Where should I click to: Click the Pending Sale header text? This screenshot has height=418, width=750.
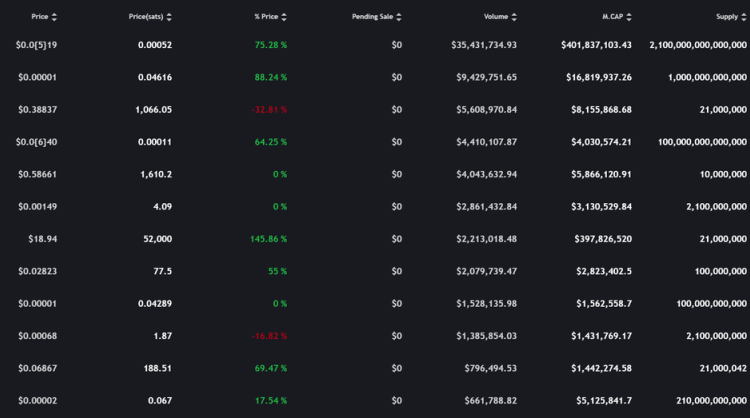tap(372, 17)
